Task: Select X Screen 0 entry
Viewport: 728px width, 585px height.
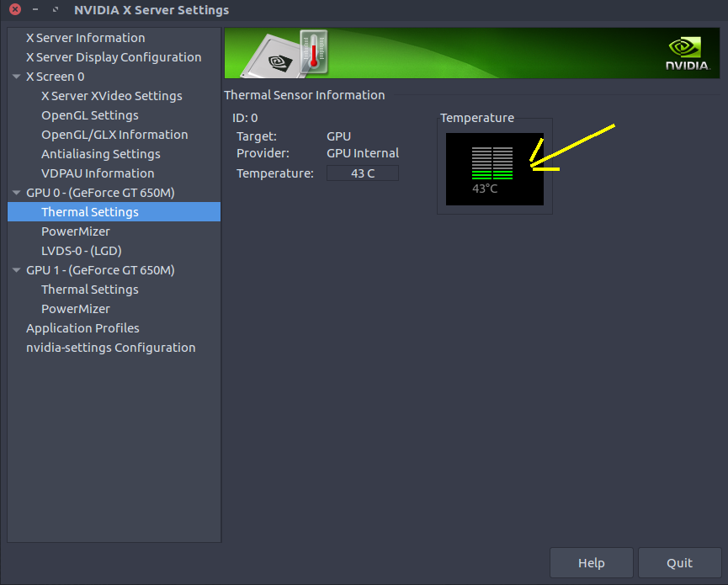Action: point(56,77)
